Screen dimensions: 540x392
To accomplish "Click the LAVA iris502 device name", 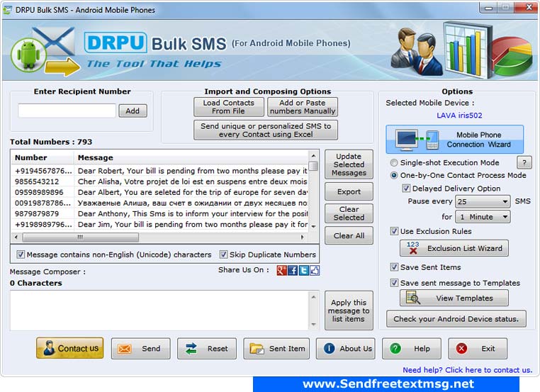I will click(x=459, y=116).
